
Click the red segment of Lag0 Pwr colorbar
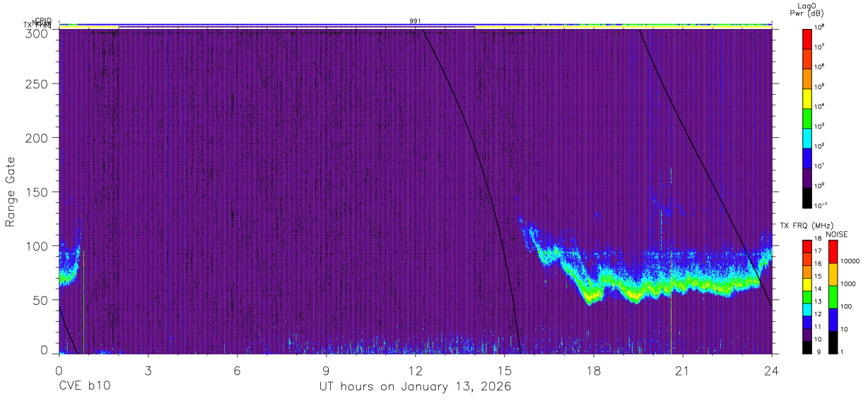coord(807,38)
